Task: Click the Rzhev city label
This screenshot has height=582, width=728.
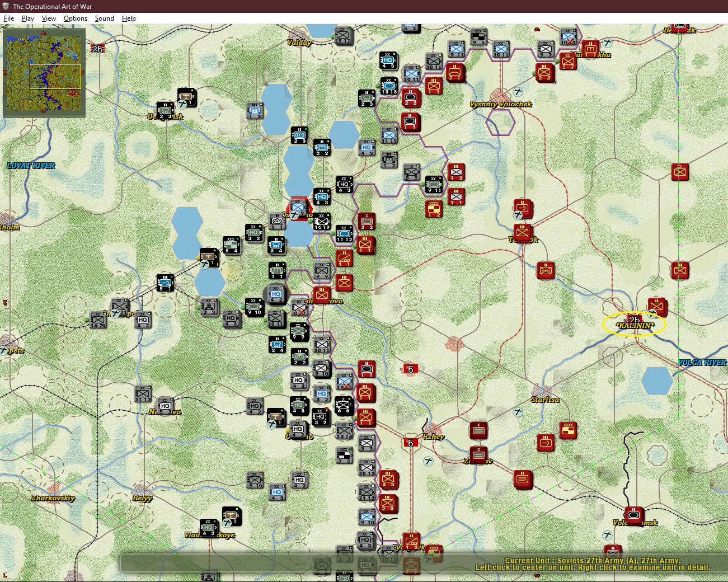Action: tap(433, 436)
